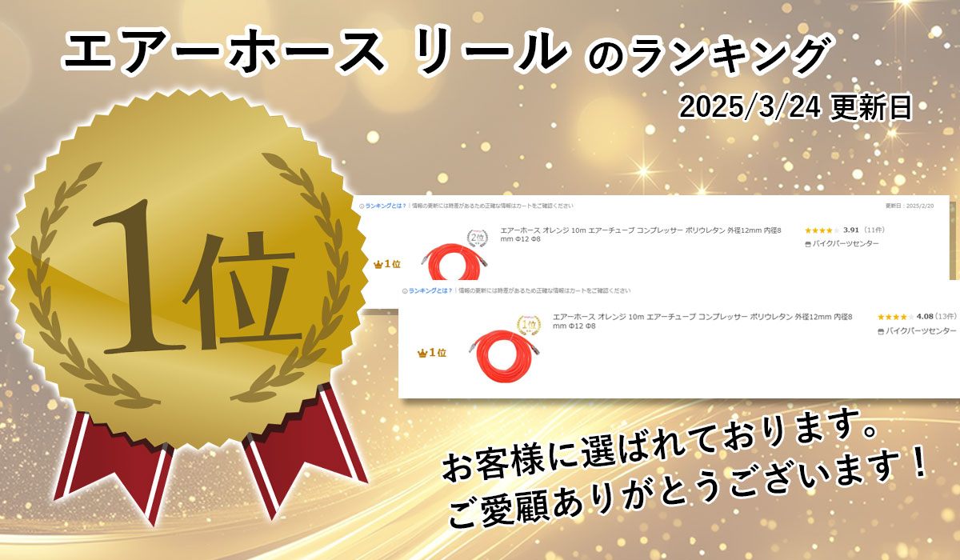Click the small gold 1位 laurel badge on thumbnail
The height and width of the screenshot is (560, 960).
coord(530,324)
